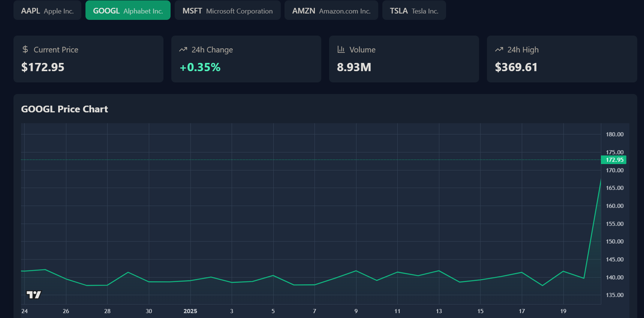644x318 pixels.
Task: Select the GOOGL Alphabet Inc. tab
Action: (128, 10)
